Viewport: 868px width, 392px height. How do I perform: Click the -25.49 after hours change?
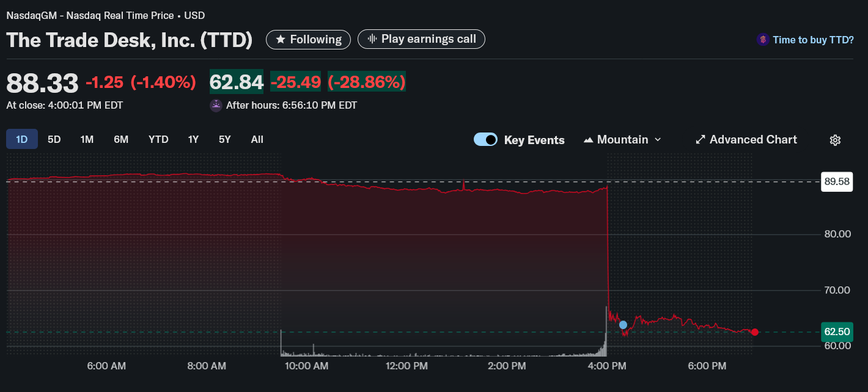tap(296, 82)
